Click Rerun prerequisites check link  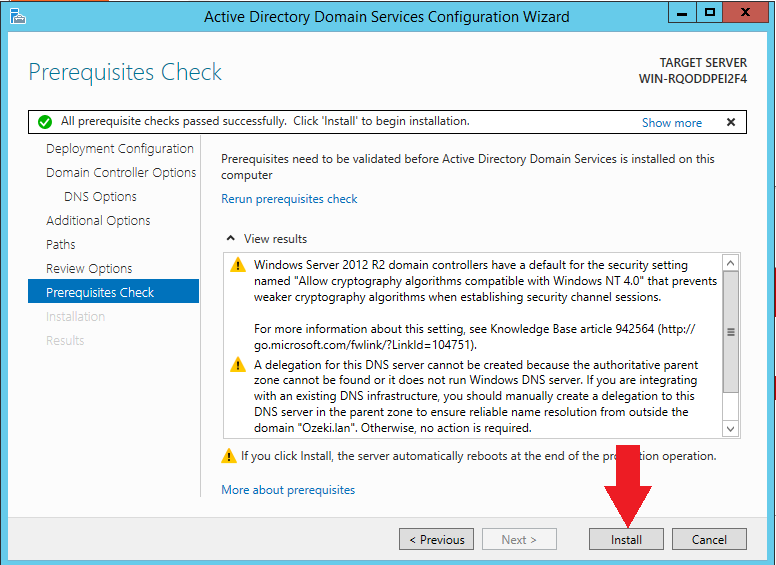tap(289, 199)
